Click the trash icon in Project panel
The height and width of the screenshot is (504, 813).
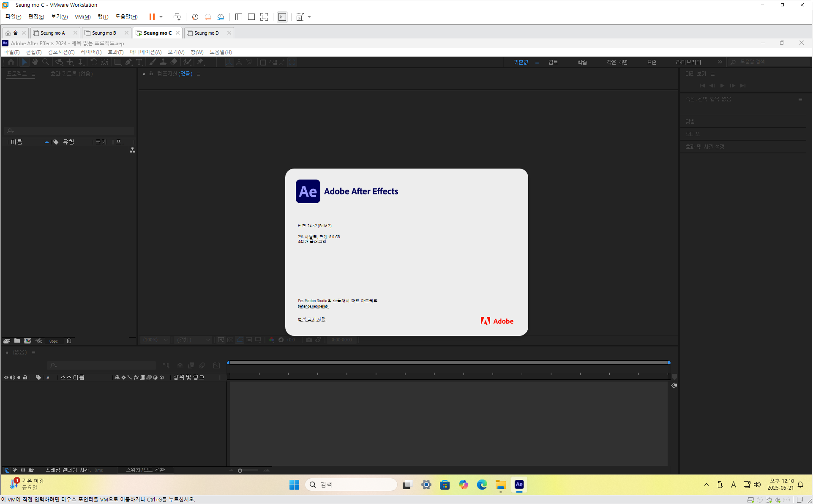point(69,341)
